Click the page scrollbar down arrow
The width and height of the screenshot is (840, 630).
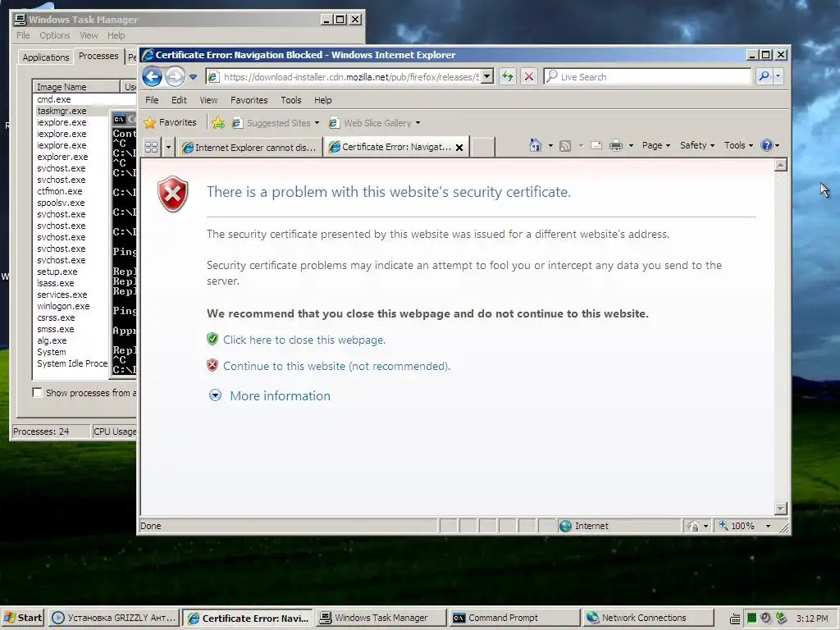click(781, 508)
